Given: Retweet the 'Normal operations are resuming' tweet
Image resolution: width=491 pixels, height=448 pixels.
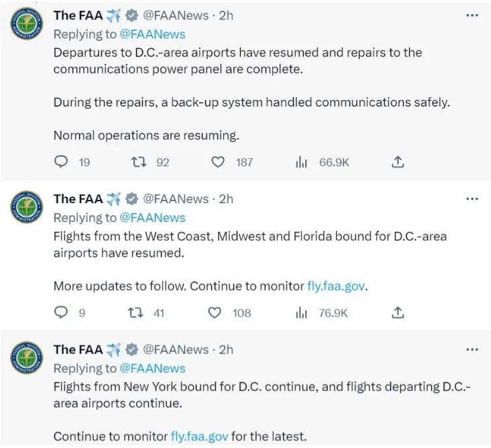Looking at the screenshot, I should (x=139, y=162).
